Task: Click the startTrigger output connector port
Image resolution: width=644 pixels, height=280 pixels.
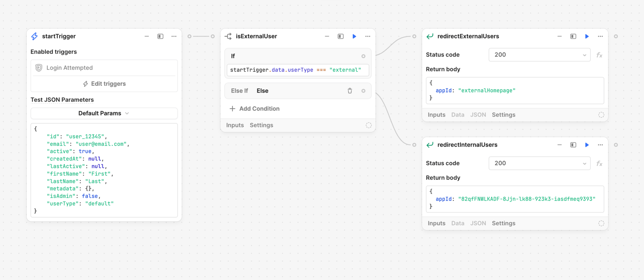Action: coord(189,36)
